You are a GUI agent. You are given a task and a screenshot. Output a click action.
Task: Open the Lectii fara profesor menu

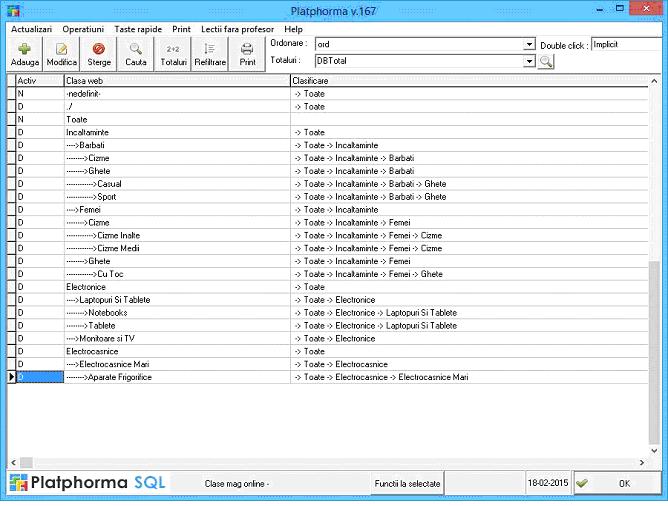point(239,30)
